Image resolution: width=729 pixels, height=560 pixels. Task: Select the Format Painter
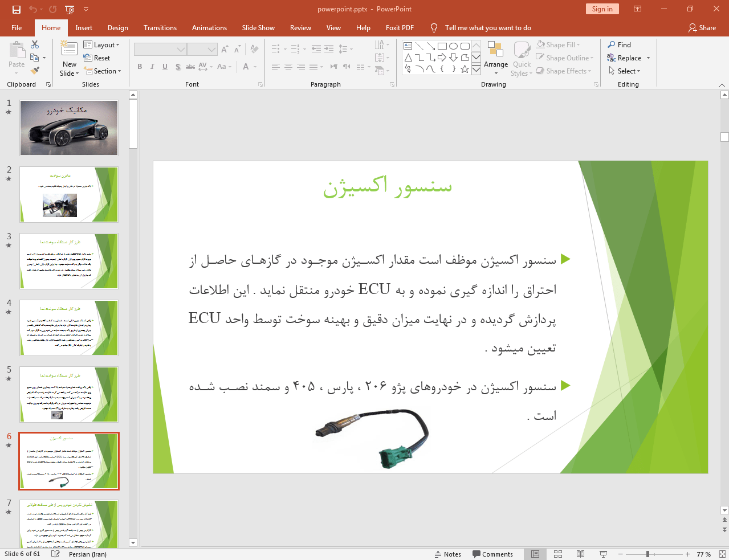coord(34,70)
